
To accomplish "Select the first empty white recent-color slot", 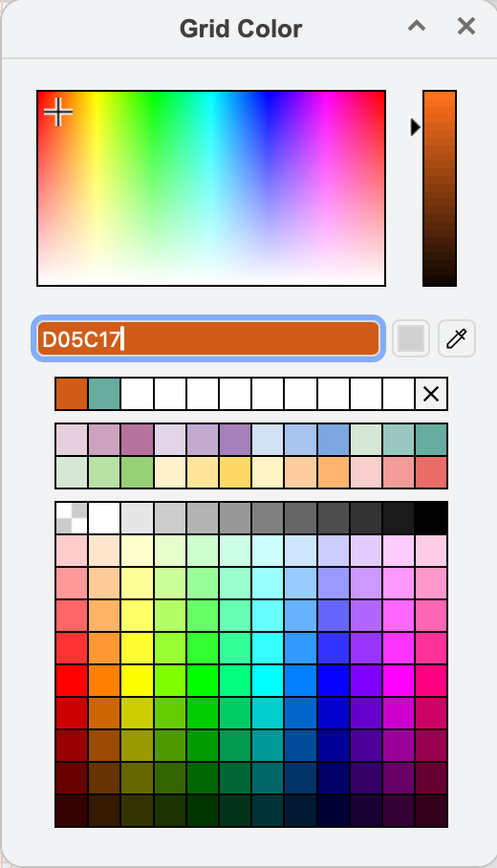I will [x=137, y=394].
